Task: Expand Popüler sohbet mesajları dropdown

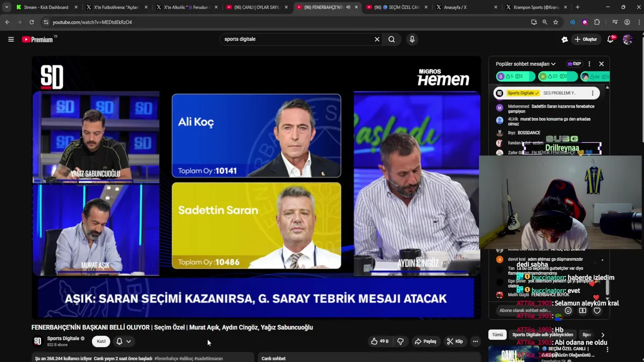Action: [525, 64]
